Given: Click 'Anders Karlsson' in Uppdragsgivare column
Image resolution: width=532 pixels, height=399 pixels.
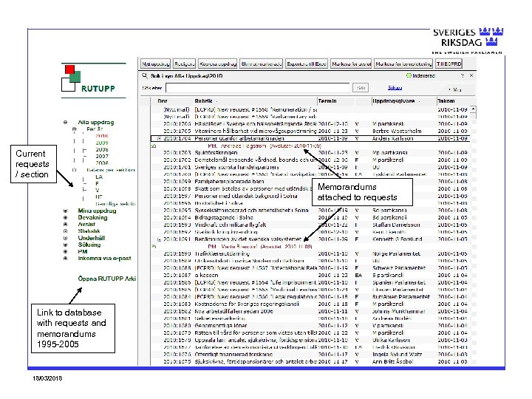Looking at the screenshot, I should 393,138.
